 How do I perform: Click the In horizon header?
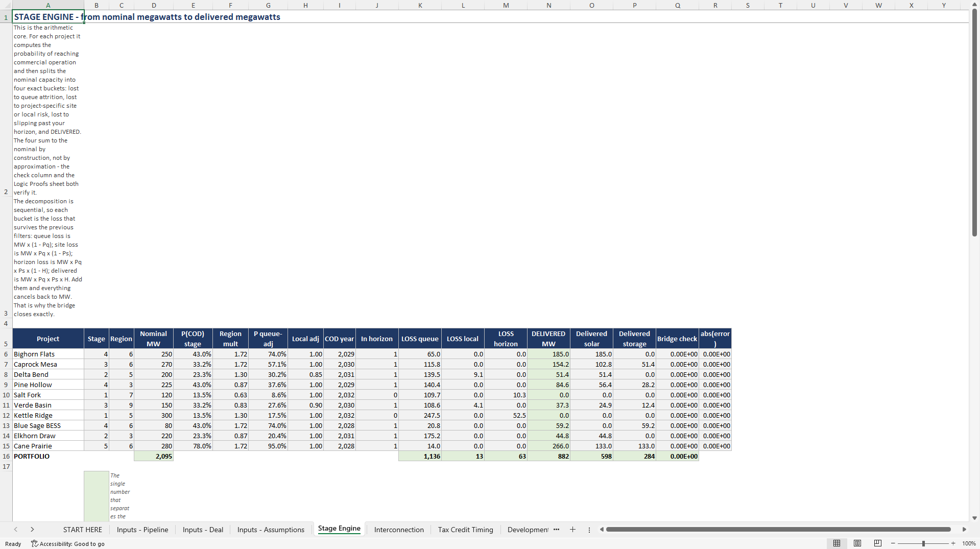377,339
